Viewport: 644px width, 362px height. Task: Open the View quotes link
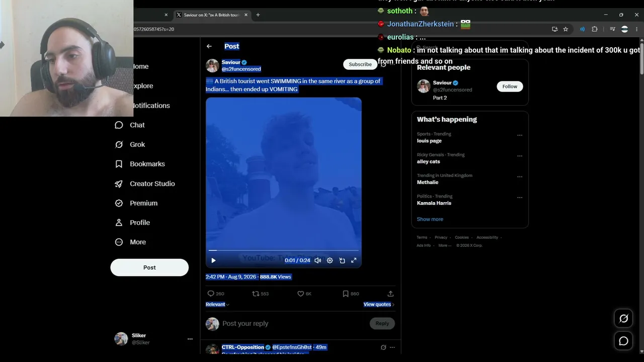(x=379, y=304)
